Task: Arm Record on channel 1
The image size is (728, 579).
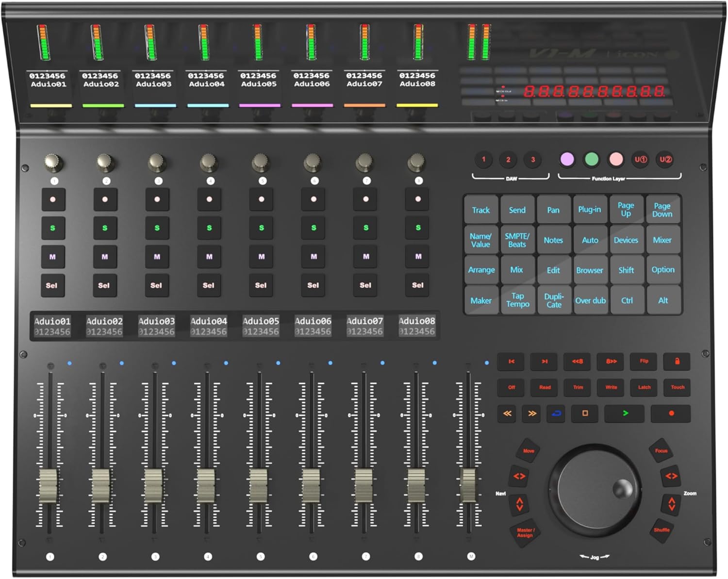Action: [x=52, y=199]
